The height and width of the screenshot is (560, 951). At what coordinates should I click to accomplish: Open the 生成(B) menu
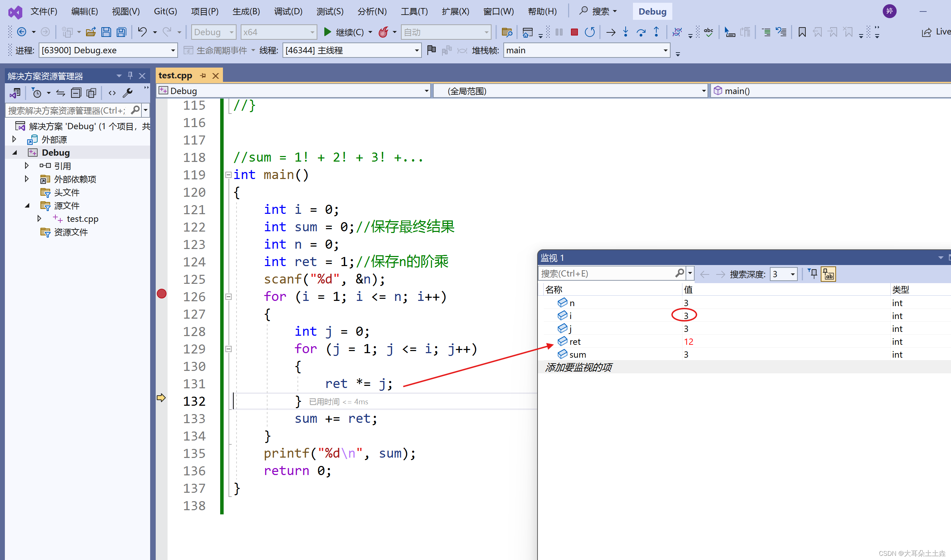[x=246, y=11]
